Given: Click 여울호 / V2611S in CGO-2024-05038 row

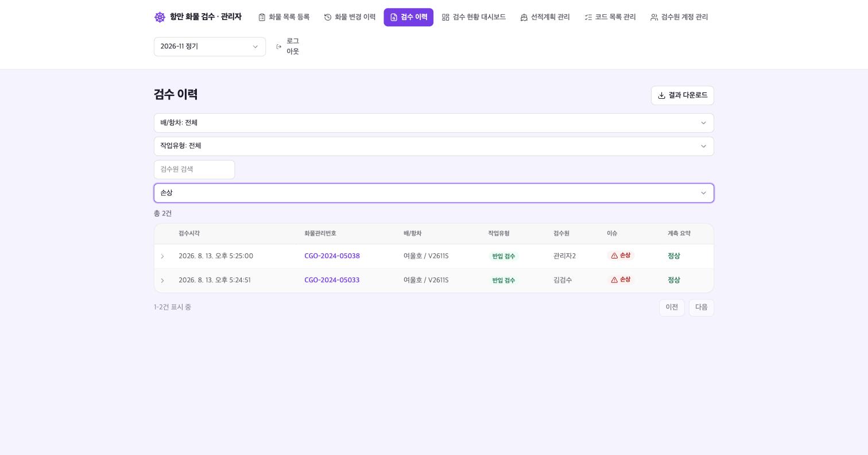Looking at the screenshot, I should [426, 256].
